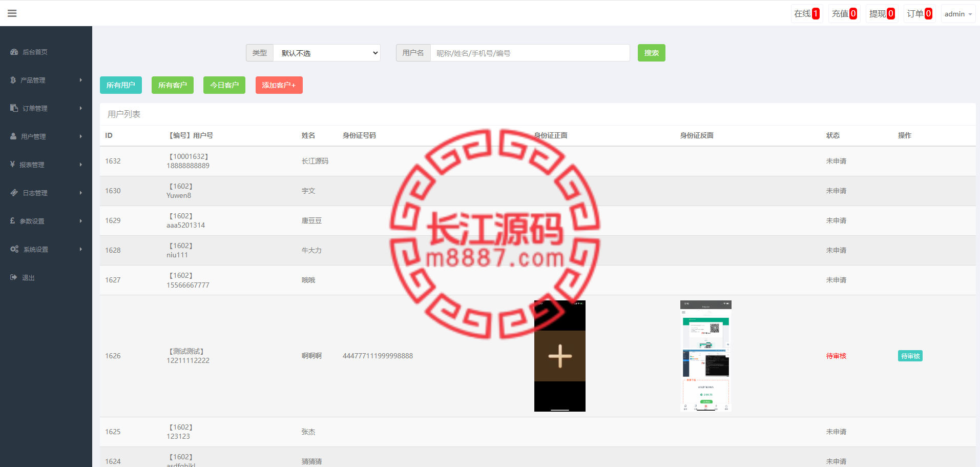Click username 123123 in row 1625
Screen dimensions: 980x467
pos(178,436)
